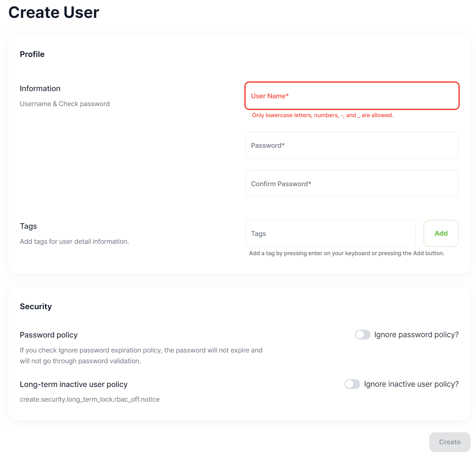The width and height of the screenshot is (476, 456).
Task: Click the Security section heading
Action: point(36,306)
